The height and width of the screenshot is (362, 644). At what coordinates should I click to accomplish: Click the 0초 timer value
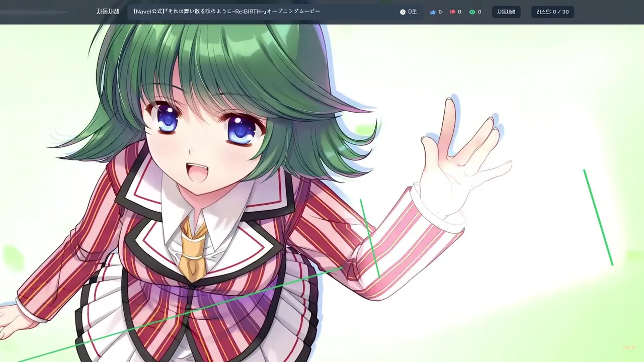[x=413, y=12]
